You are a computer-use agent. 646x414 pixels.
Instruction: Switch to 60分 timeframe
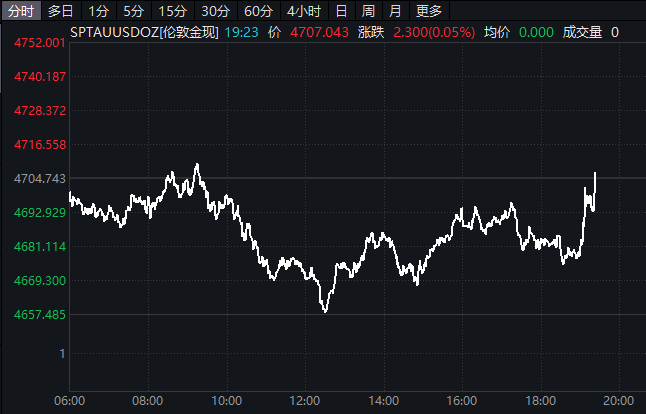coord(258,11)
